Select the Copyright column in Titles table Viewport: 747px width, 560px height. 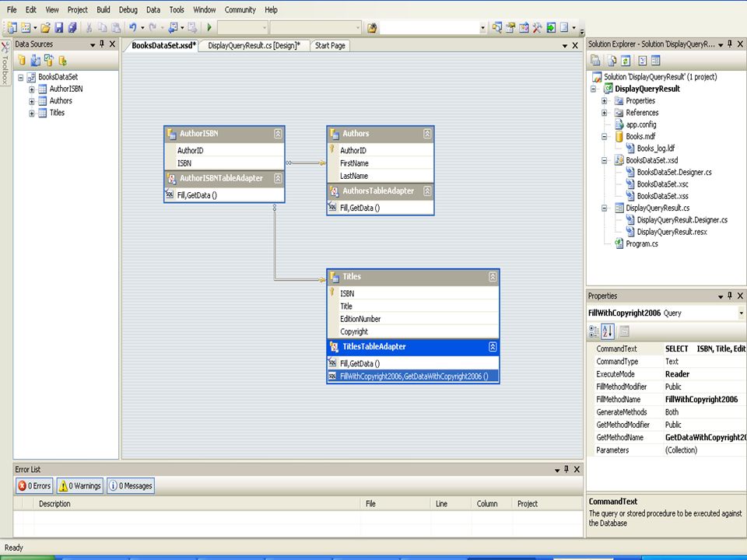coord(413,331)
